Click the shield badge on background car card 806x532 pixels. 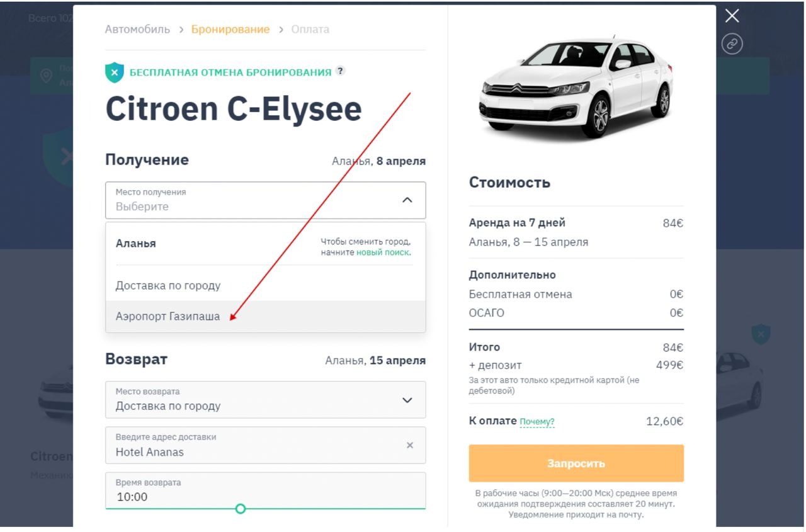pos(761,334)
